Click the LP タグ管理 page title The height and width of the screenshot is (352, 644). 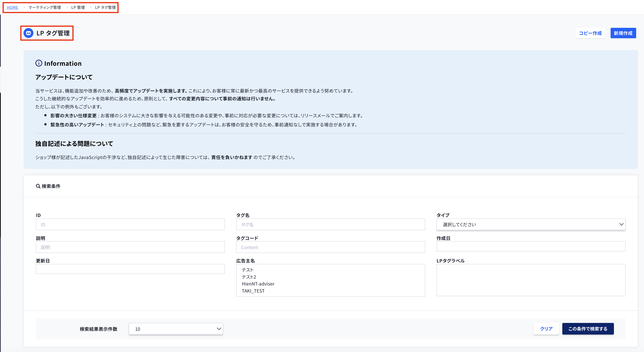[53, 33]
